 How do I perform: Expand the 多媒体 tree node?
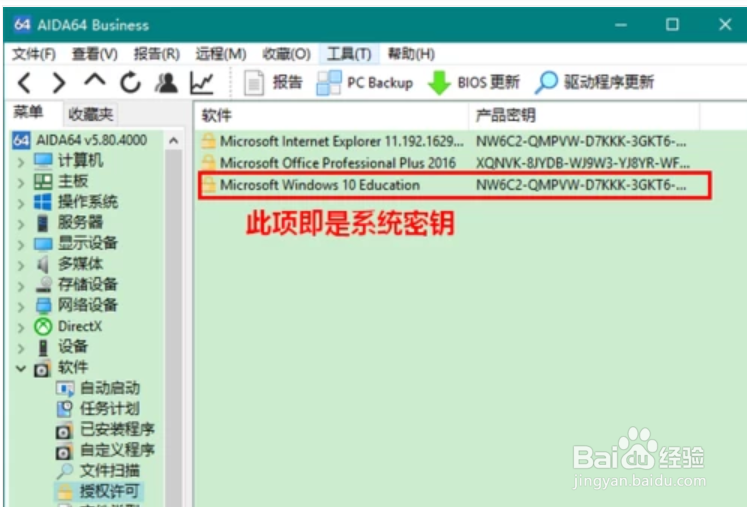pos(20,265)
